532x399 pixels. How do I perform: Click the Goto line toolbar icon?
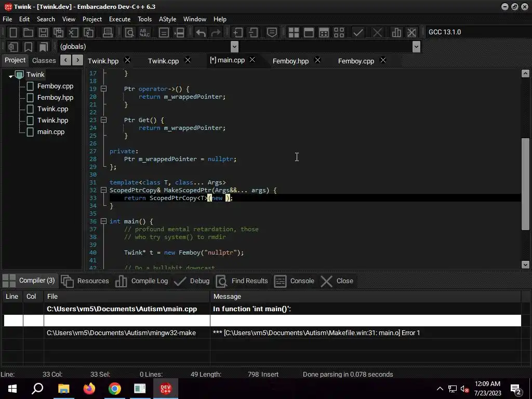pyautogui.click(x=179, y=33)
